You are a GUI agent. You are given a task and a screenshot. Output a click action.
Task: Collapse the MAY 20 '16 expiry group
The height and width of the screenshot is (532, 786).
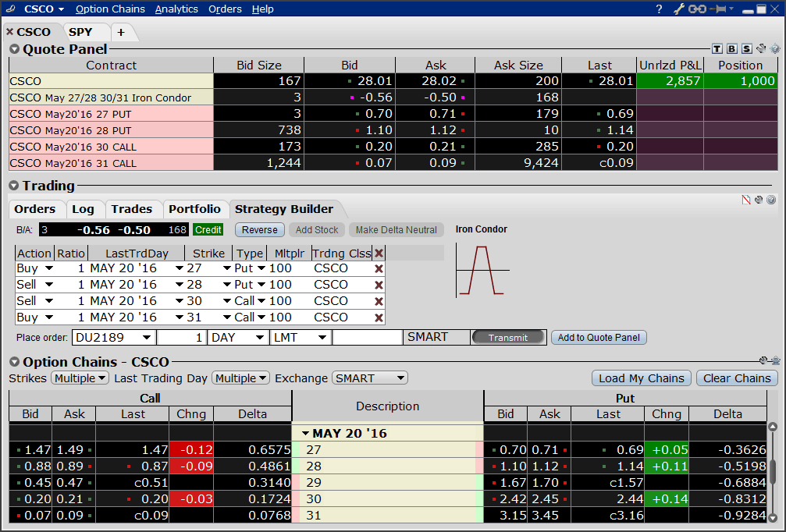305,433
